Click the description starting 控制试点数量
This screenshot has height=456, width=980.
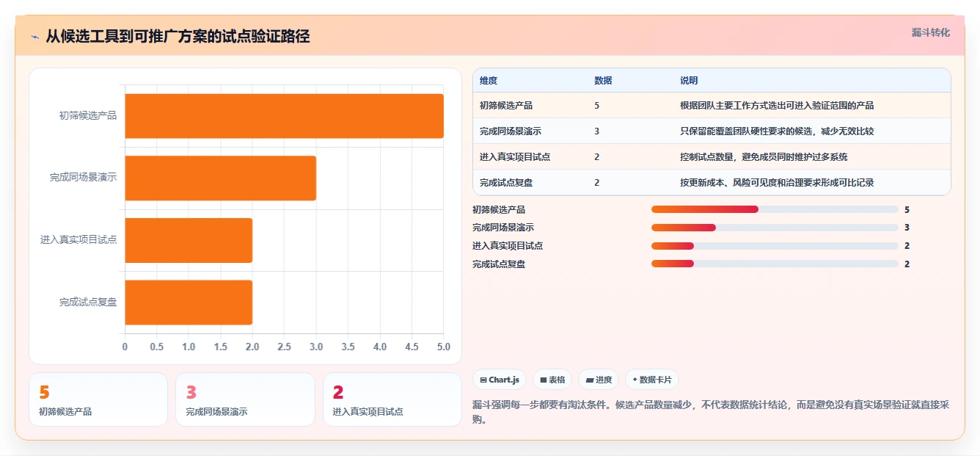pyautogui.click(x=764, y=157)
